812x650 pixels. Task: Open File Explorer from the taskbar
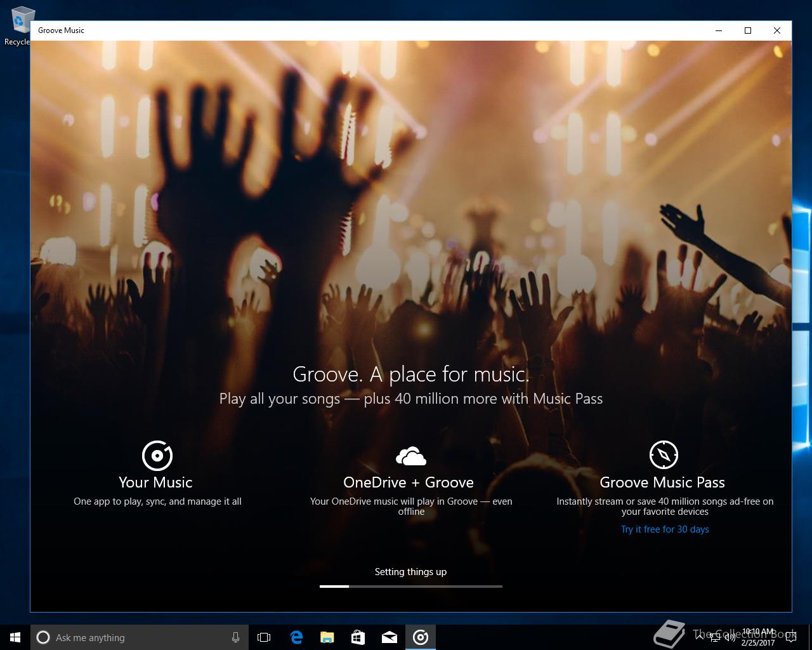[x=327, y=637]
